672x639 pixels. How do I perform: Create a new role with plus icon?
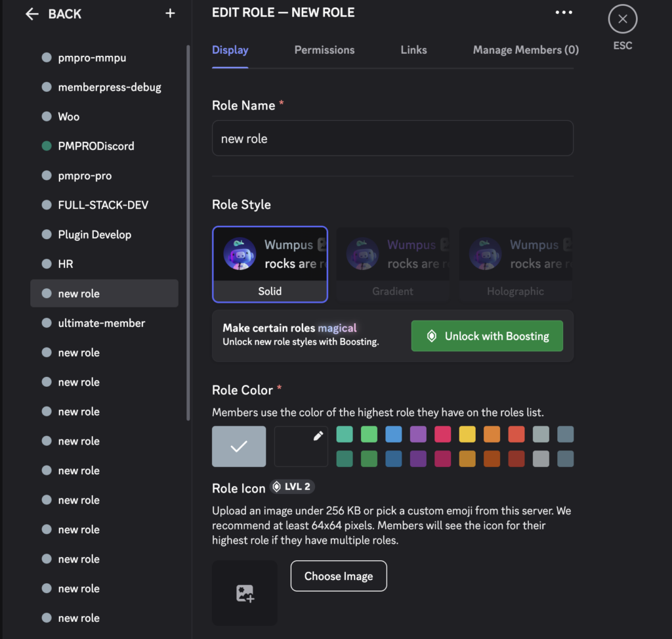[170, 14]
